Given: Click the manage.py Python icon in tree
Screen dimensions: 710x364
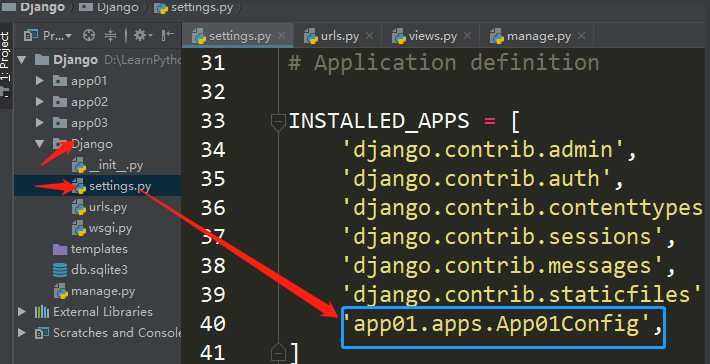Looking at the screenshot, I should pyautogui.click(x=61, y=291).
